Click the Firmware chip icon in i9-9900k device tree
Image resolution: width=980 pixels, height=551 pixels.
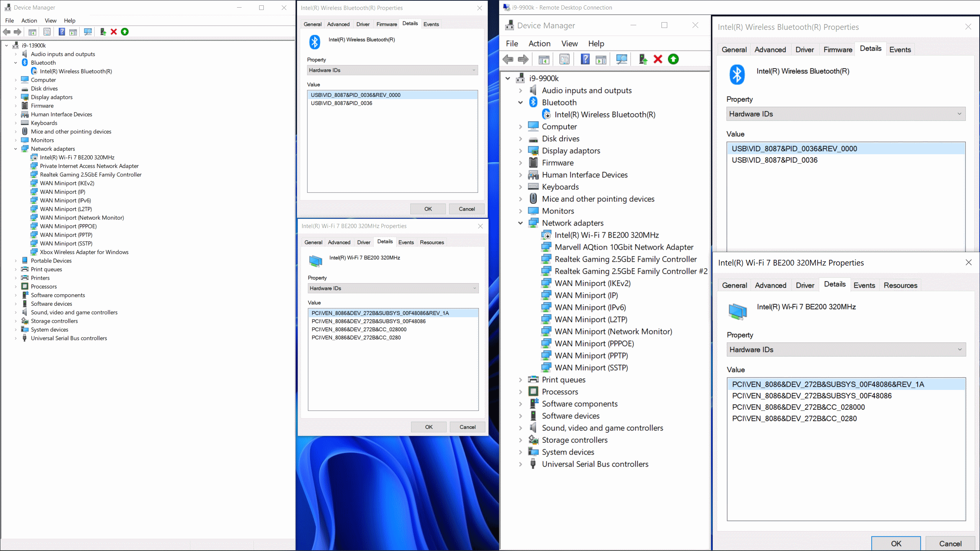click(533, 163)
